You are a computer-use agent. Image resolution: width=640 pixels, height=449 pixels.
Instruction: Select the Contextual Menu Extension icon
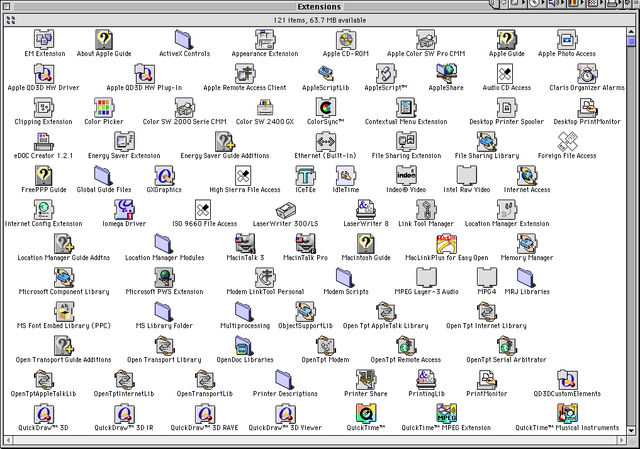[x=406, y=107]
